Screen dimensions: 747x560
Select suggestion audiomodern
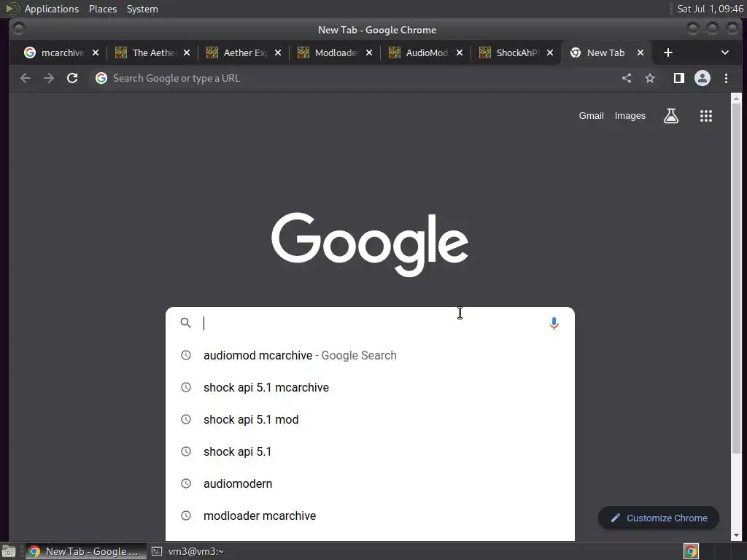point(370,483)
